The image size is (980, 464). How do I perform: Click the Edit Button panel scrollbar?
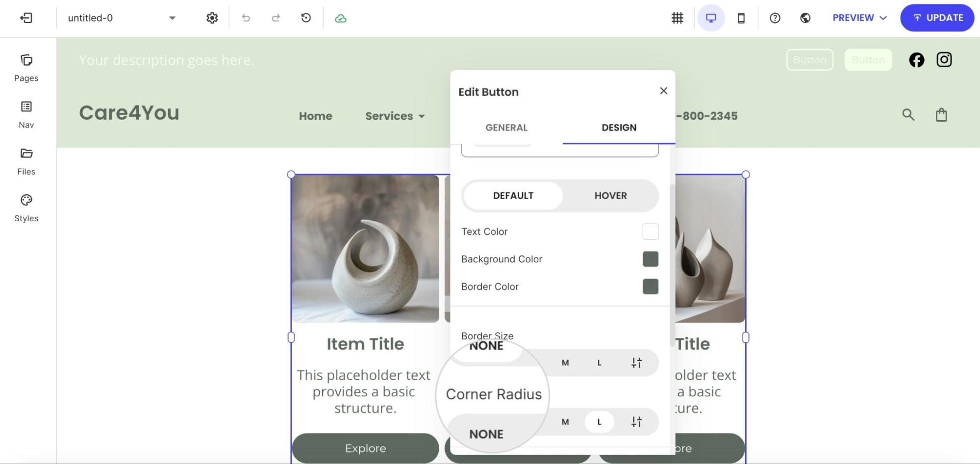pyautogui.click(x=672, y=265)
